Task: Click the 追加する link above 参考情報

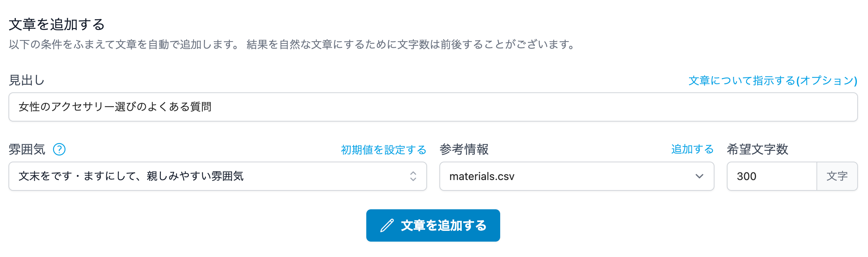Action: coord(692,149)
